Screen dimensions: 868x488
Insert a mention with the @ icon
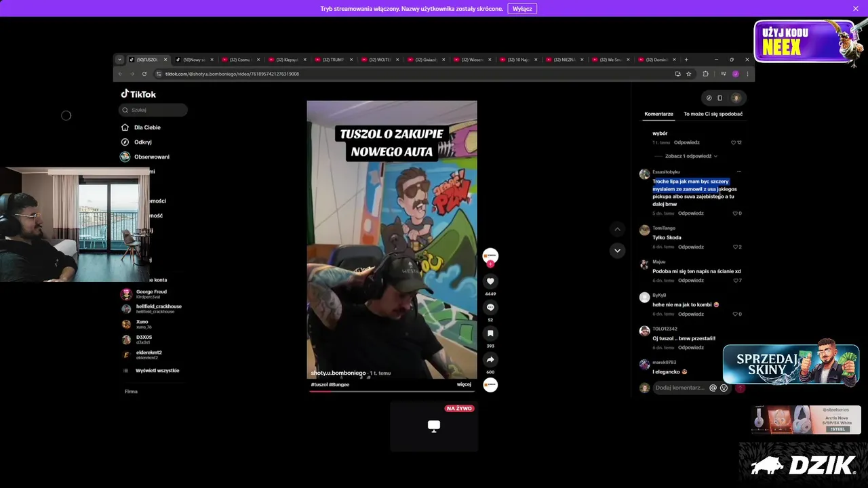(713, 388)
